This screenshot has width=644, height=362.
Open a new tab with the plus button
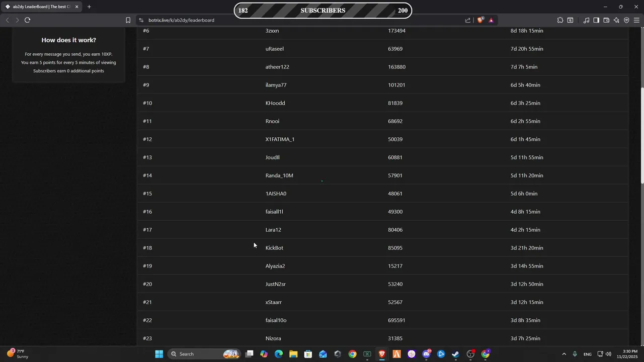tap(89, 7)
